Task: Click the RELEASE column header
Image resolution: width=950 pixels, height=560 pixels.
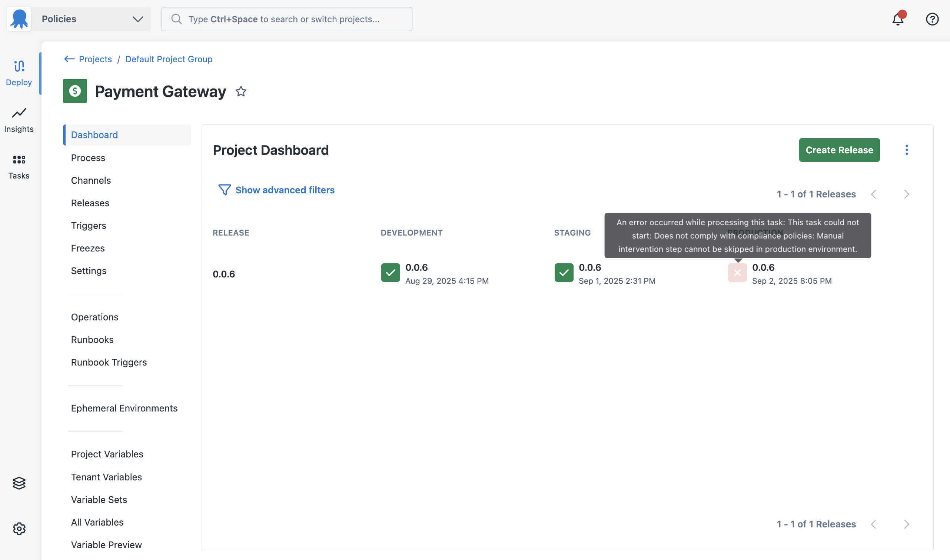Action: tap(230, 233)
